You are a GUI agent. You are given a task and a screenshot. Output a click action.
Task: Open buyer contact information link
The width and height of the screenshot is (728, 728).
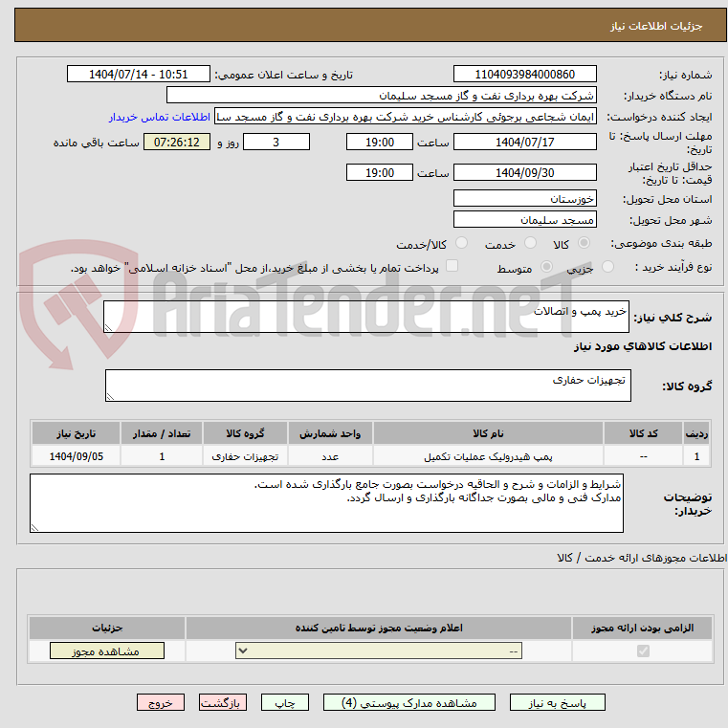click(x=160, y=117)
